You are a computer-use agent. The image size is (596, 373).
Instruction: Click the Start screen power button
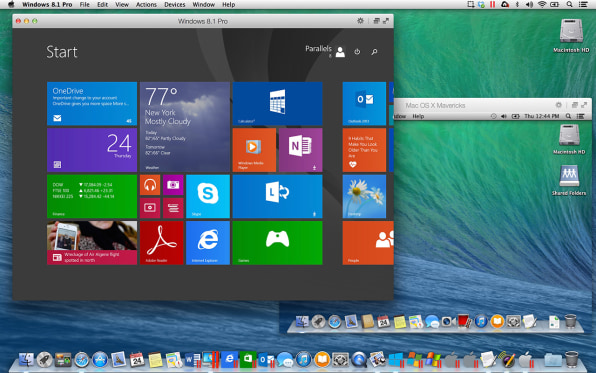pyautogui.click(x=357, y=52)
